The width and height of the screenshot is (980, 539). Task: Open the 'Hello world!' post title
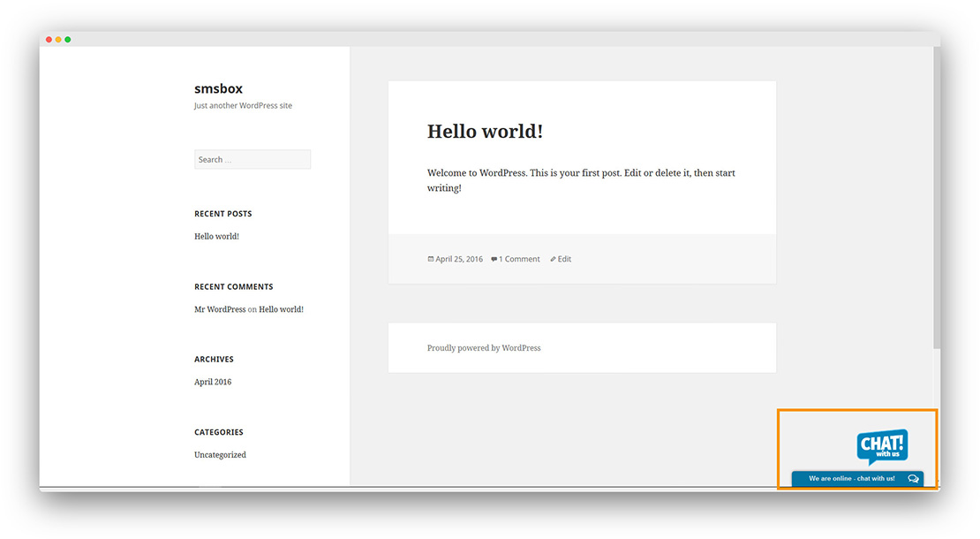tap(485, 132)
